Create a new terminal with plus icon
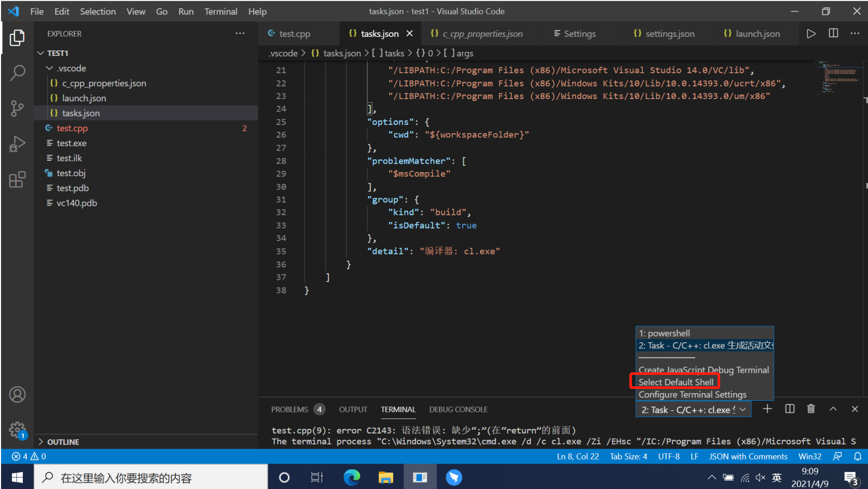Screen dimensions: 868x489 767,409
